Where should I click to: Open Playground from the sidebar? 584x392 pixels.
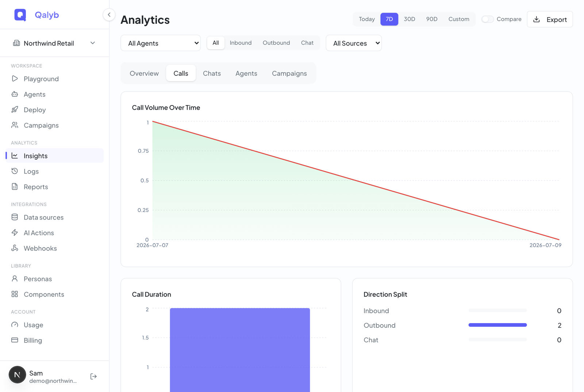pos(55,79)
